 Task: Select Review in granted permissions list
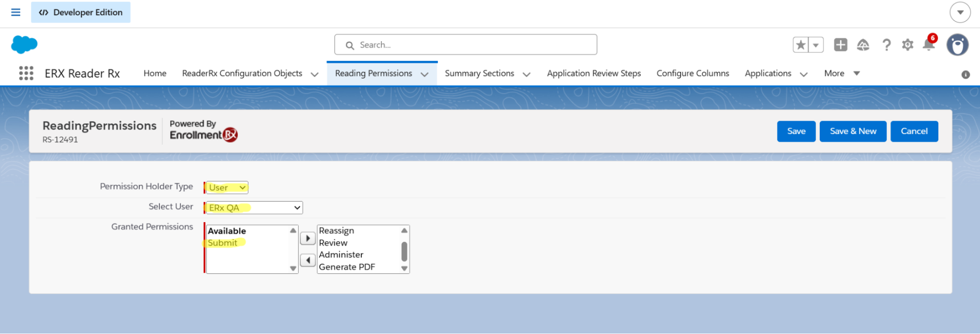[x=333, y=243]
